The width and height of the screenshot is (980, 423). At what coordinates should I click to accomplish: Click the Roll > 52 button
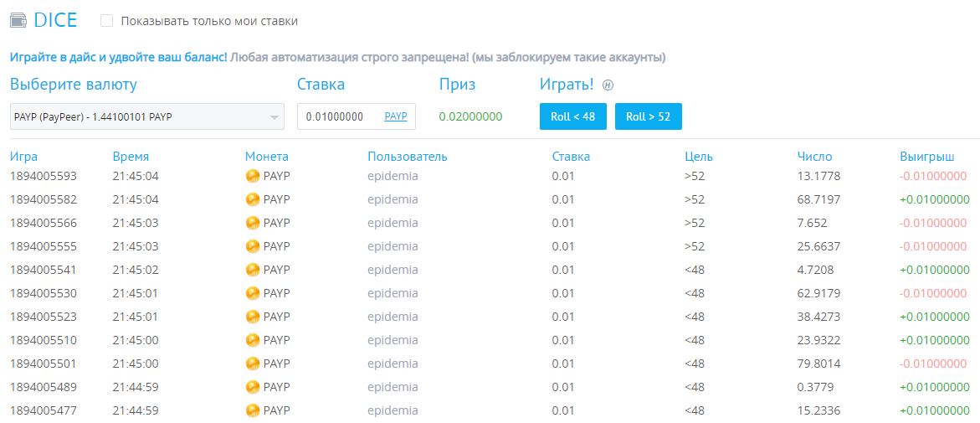[x=648, y=116]
